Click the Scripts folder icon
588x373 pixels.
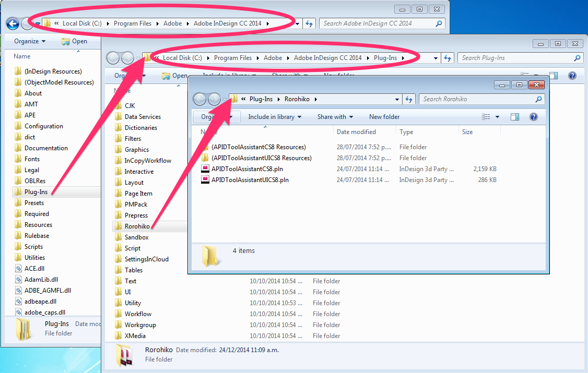(x=18, y=247)
